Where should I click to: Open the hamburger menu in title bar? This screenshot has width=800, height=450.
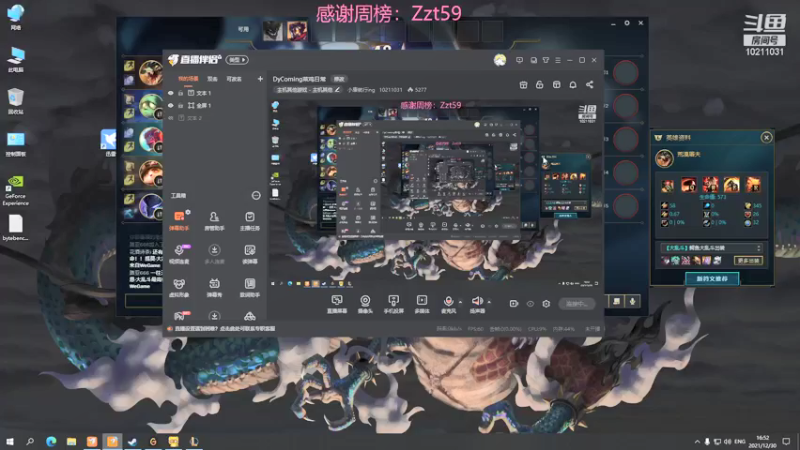558,60
